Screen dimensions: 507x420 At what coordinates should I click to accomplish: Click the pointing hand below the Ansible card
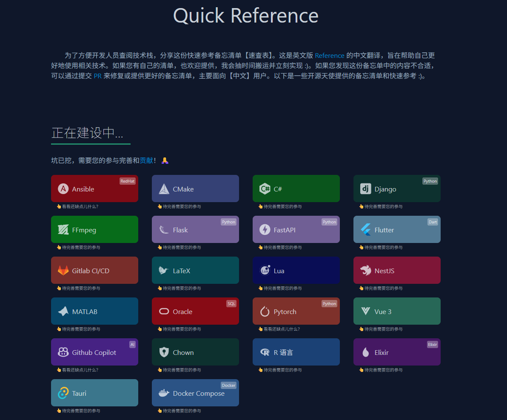[59, 206]
